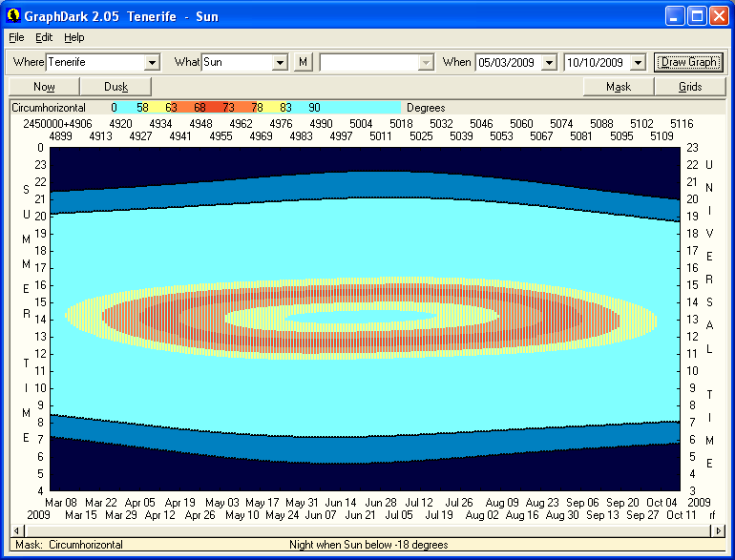Click the Draw Graph button
Screen dimensions: 735x560
click(689, 62)
